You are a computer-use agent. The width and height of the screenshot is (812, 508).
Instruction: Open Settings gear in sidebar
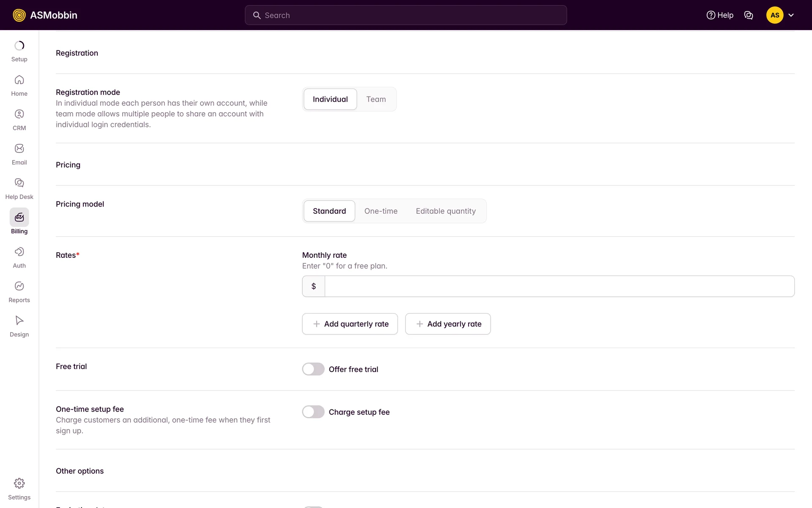[x=19, y=483]
